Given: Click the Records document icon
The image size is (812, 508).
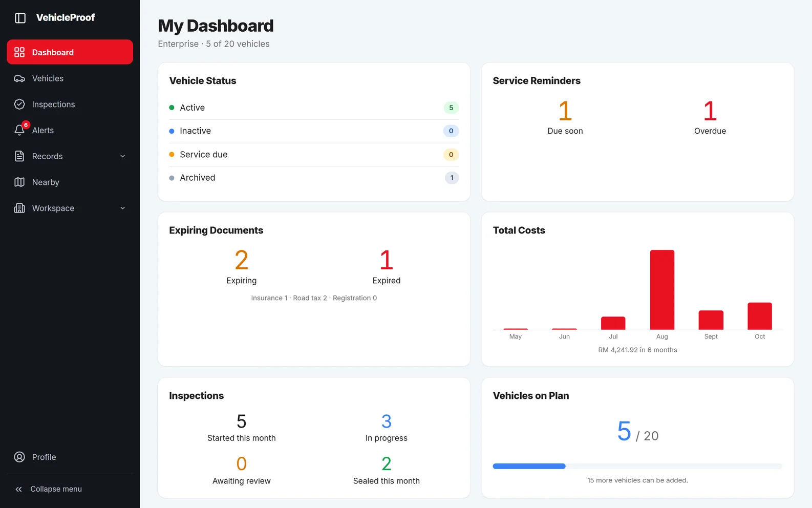Looking at the screenshot, I should click(19, 156).
